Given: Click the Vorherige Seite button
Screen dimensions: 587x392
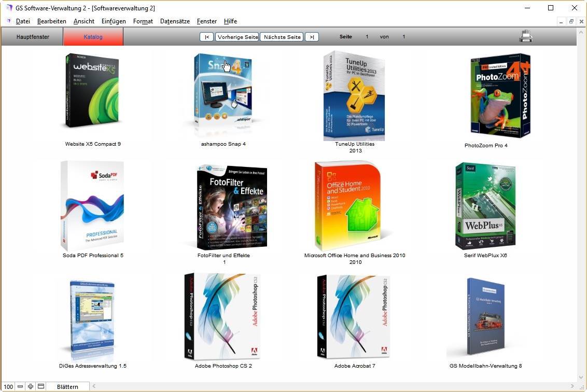Looking at the screenshot, I should pos(237,37).
